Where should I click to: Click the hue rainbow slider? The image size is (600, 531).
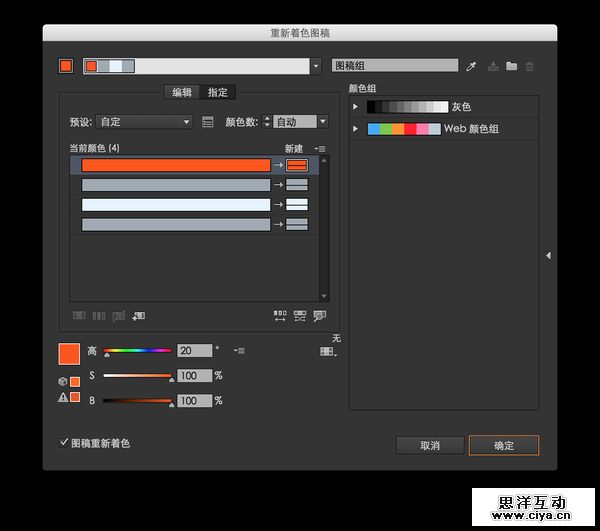138,351
